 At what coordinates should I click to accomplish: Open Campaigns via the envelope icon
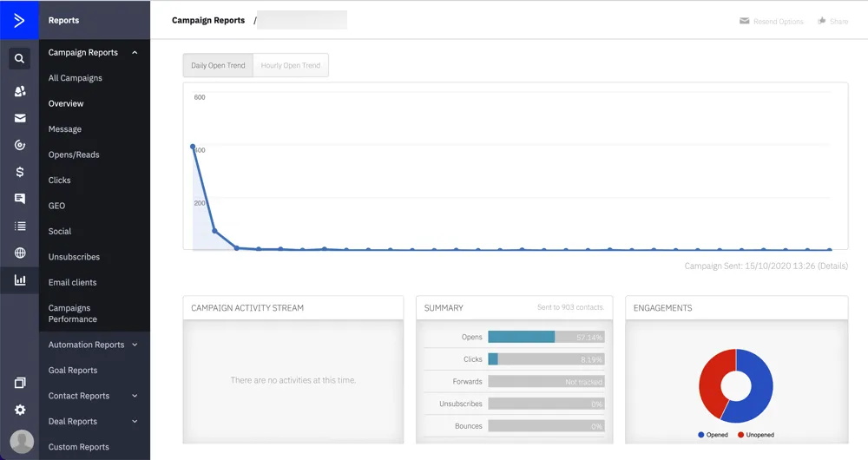(19, 118)
